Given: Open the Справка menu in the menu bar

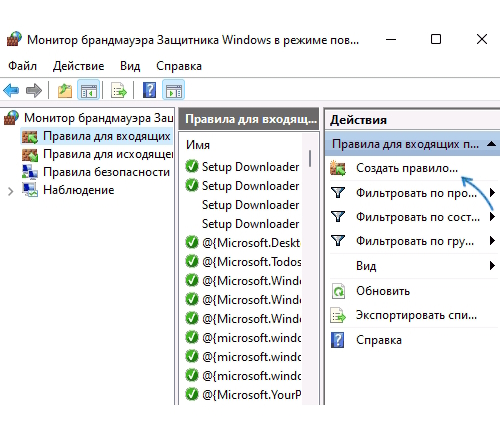Looking at the screenshot, I should click(179, 66).
